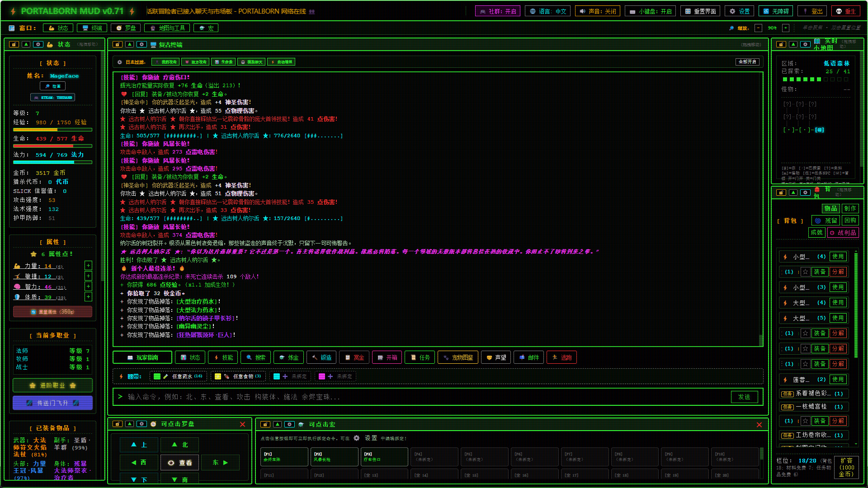Screen dimensions: 868x488
Task: Open the 战利品 tab in the backpack
Action: tap(843, 233)
